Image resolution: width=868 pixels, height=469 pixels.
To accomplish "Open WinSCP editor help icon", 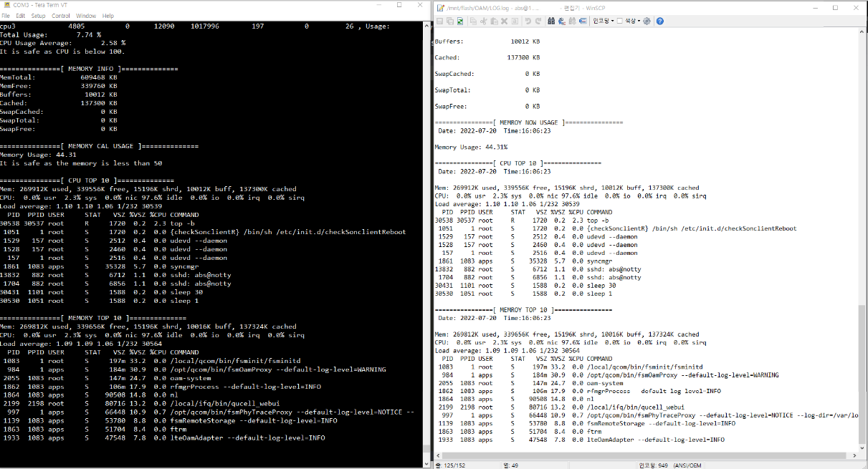I will coord(659,21).
